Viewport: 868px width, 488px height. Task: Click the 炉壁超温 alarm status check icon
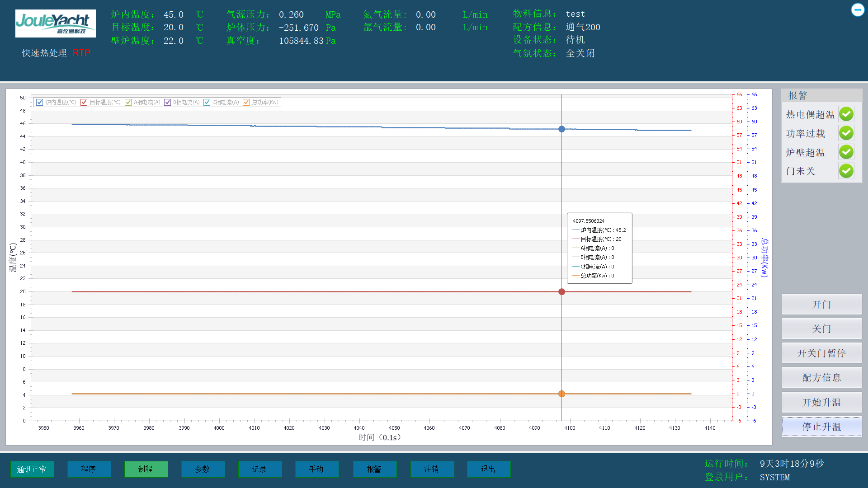click(x=846, y=152)
